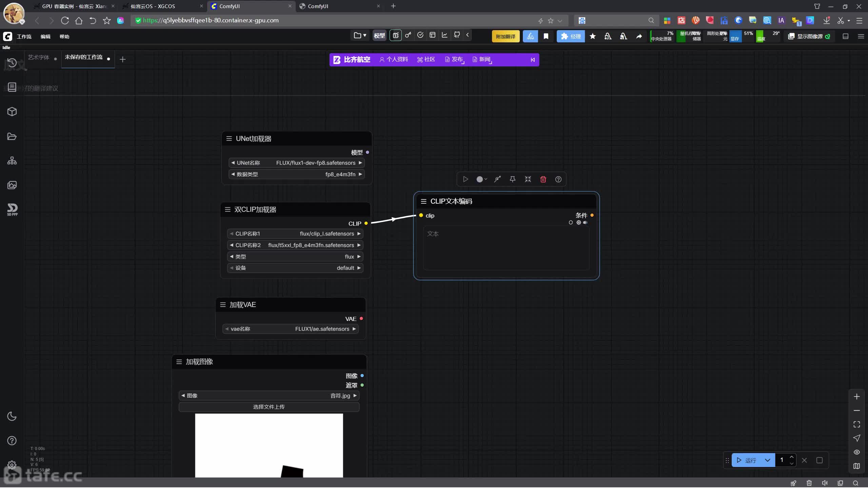Open the SD PPP sidebar panel

tap(12, 209)
